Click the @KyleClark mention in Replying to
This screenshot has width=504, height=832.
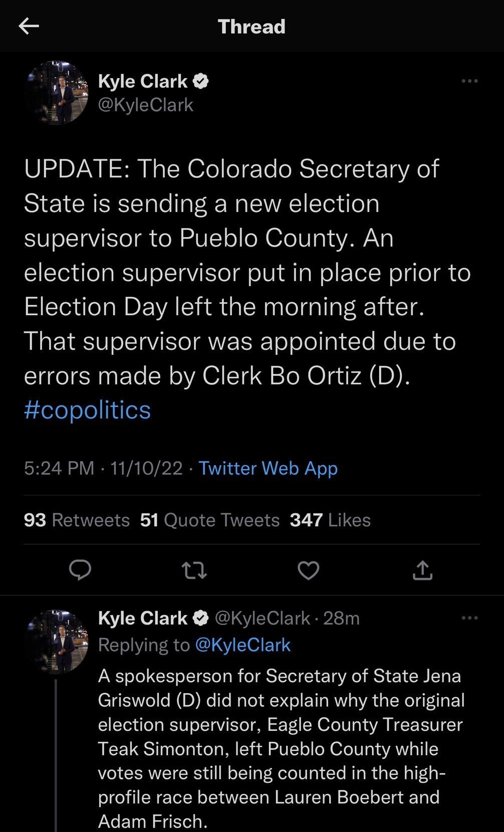[244, 645]
